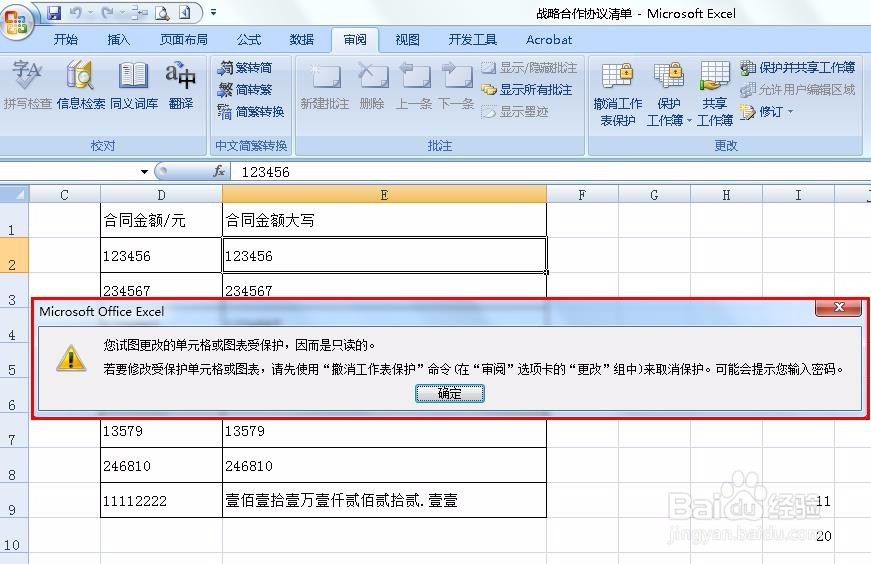Image resolution: width=871 pixels, height=564 pixels.
Task: Convert text with 繁转简
Action: [x=245, y=68]
